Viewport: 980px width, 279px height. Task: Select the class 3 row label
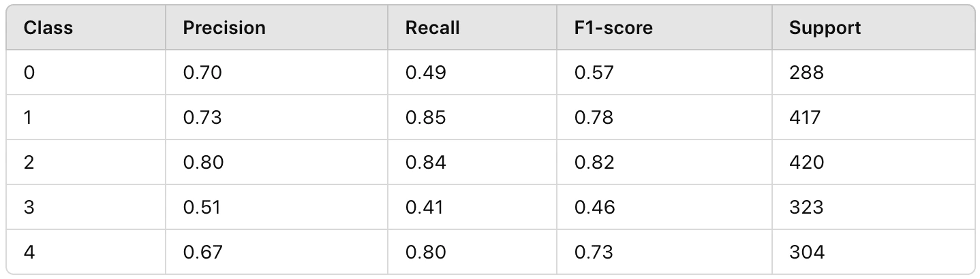coord(29,207)
